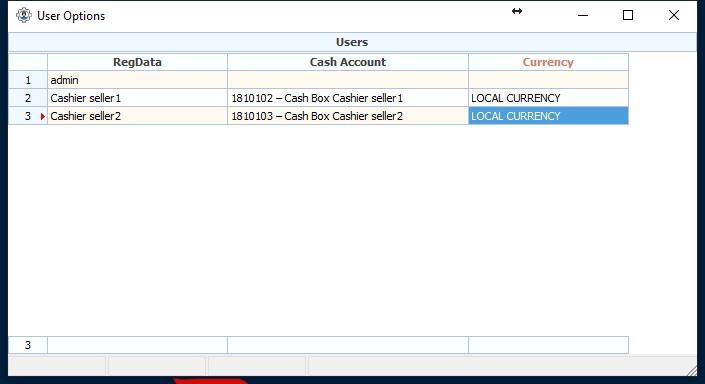Screen dimensions: 705x384
Task: Click the Cash Account column header
Action: click(x=348, y=62)
